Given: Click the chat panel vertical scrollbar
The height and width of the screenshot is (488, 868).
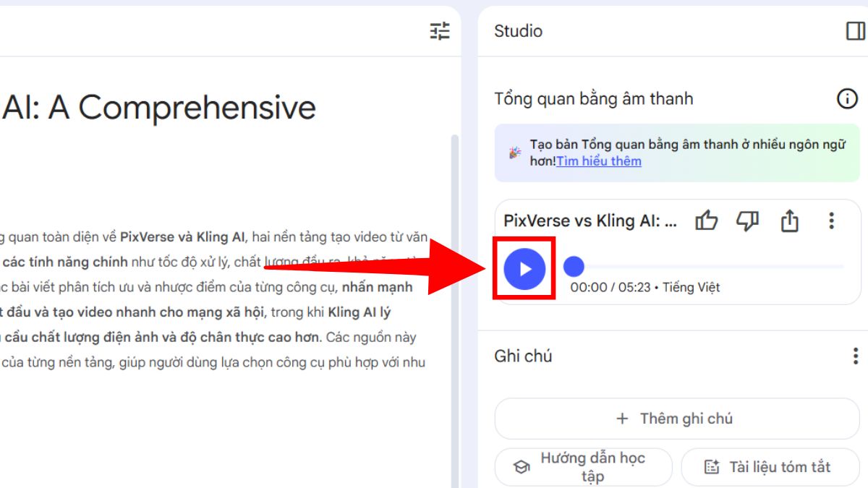Looking at the screenshot, I should point(455,311).
